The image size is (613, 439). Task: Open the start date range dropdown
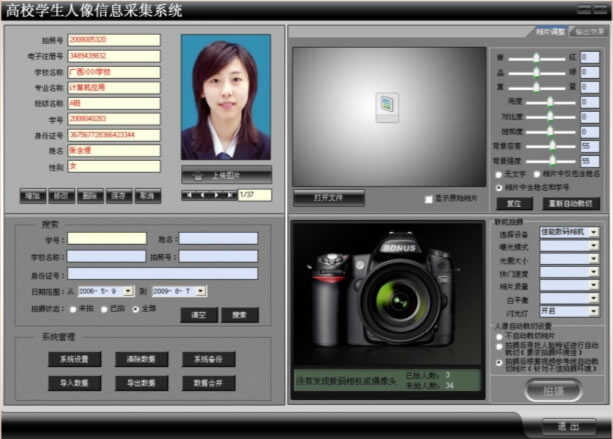129,291
